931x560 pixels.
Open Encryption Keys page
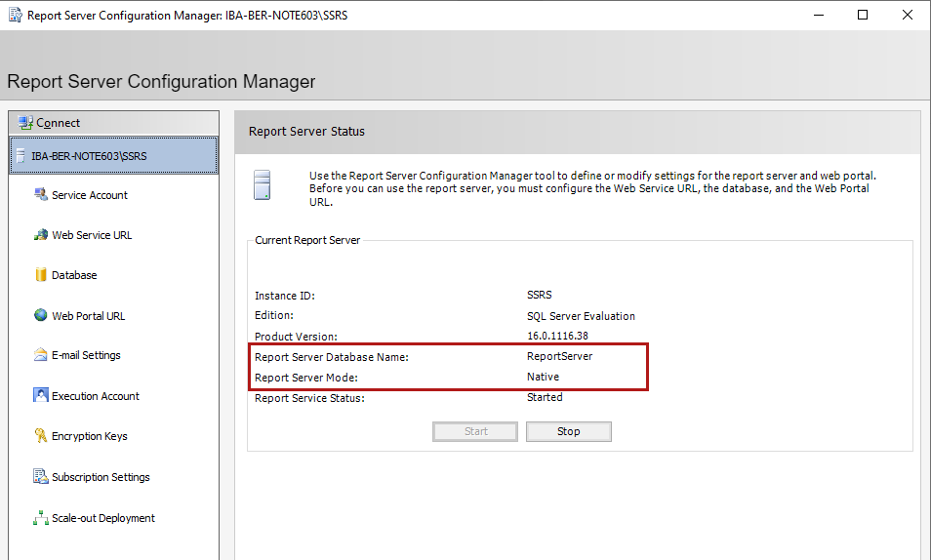(x=90, y=436)
